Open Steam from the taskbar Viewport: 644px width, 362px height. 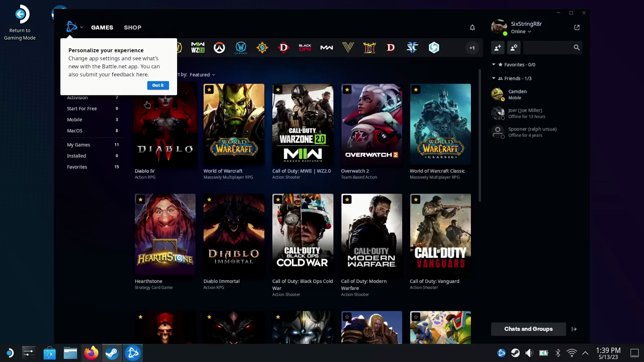pyautogui.click(x=112, y=353)
